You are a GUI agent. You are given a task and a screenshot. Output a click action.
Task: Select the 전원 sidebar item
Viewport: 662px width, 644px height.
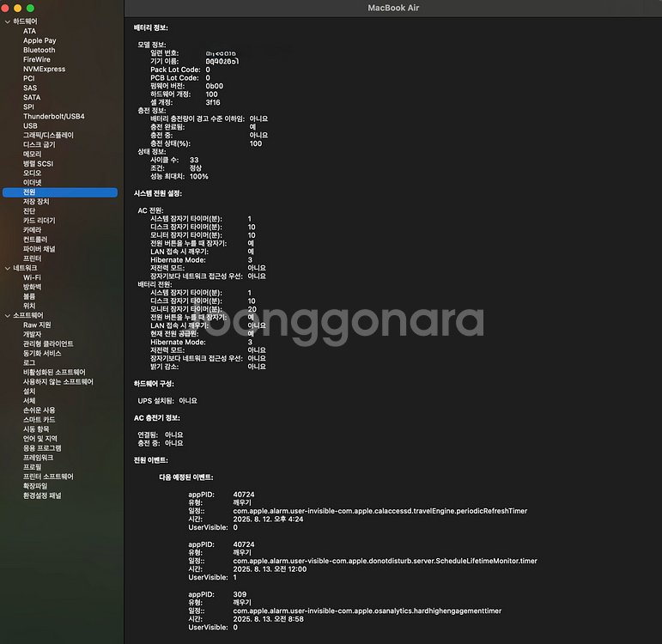coord(60,192)
